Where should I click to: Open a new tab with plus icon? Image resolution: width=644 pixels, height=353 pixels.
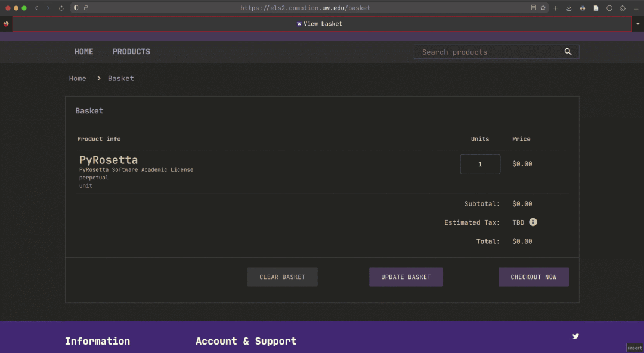[x=555, y=8]
